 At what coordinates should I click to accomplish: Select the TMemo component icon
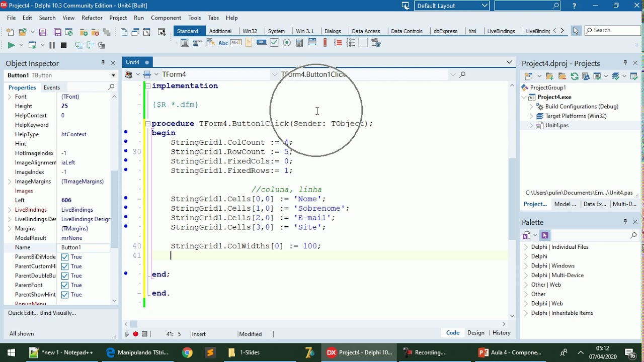click(x=249, y=43)
